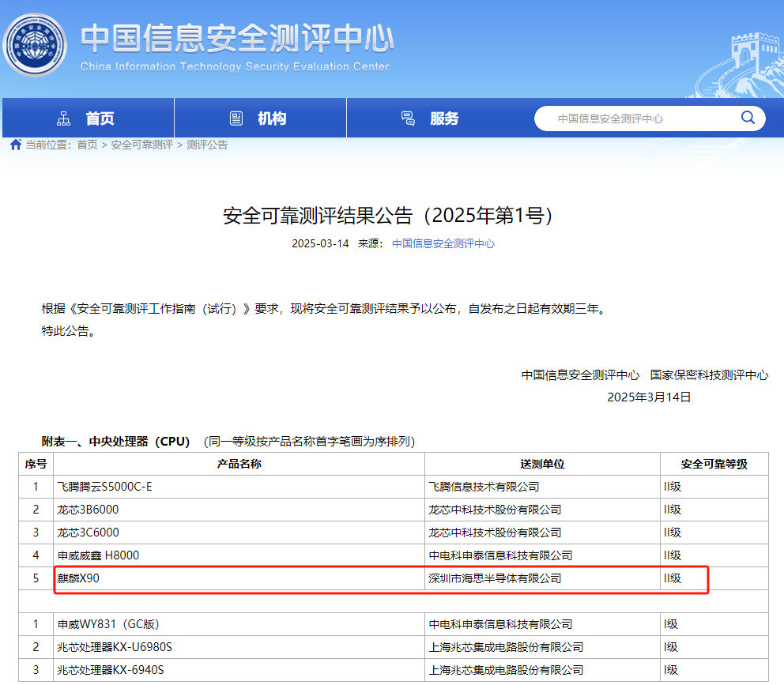Click the 序号 column header

click(x=36, y=464)
